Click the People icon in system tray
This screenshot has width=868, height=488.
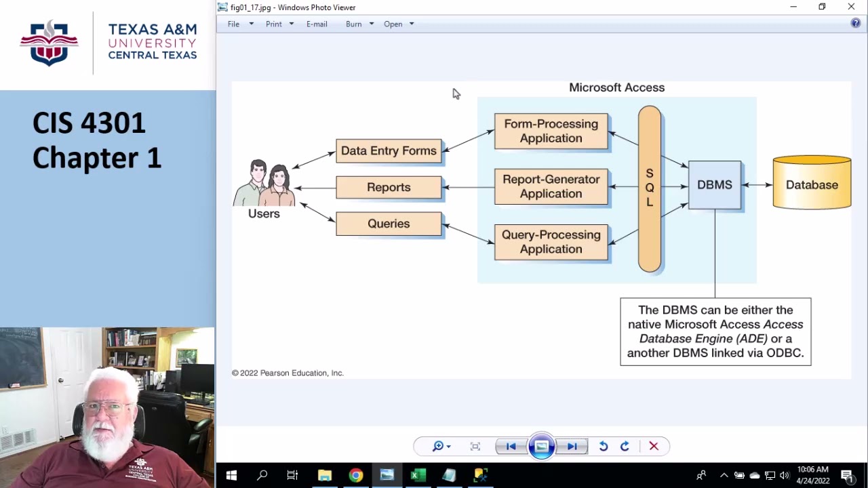pos(701,475)
